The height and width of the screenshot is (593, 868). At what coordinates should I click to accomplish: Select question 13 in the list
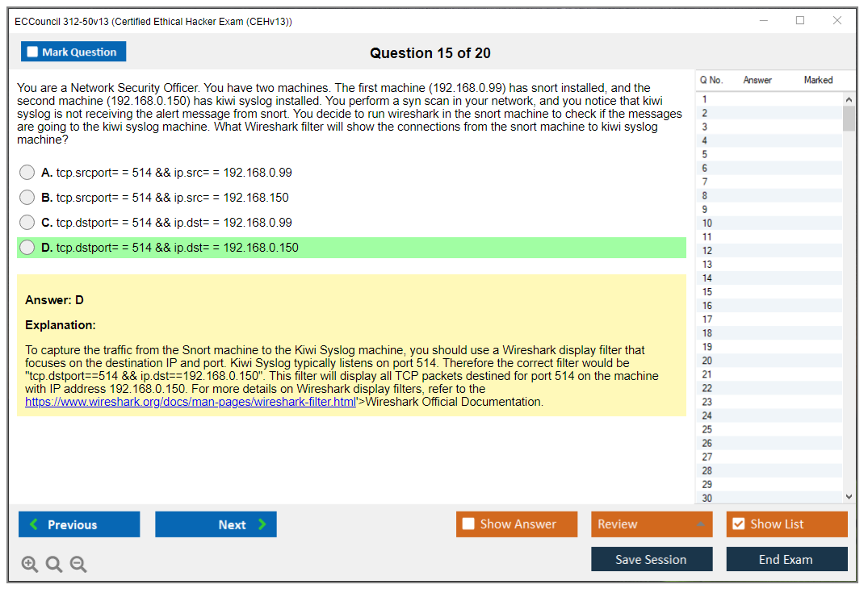(769, 265)
